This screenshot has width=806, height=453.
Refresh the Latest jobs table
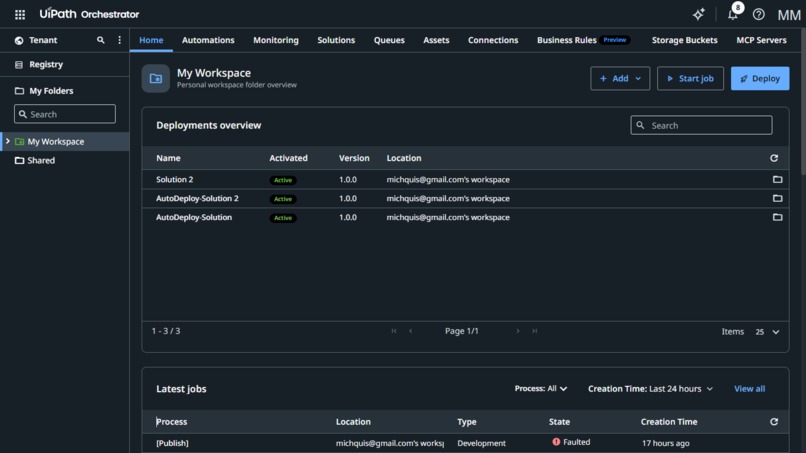click(x=774, y=422)
